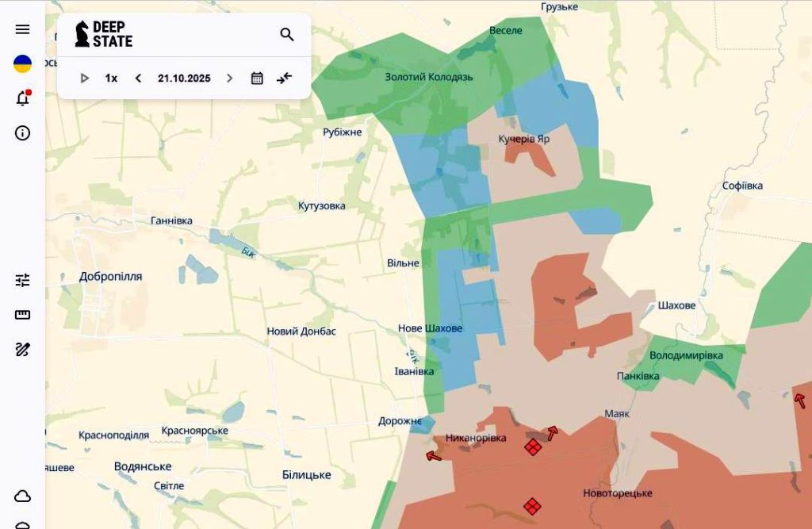Activate the drawing pencil tool
This screenshot has width=812, height=529.
(22, 349)
